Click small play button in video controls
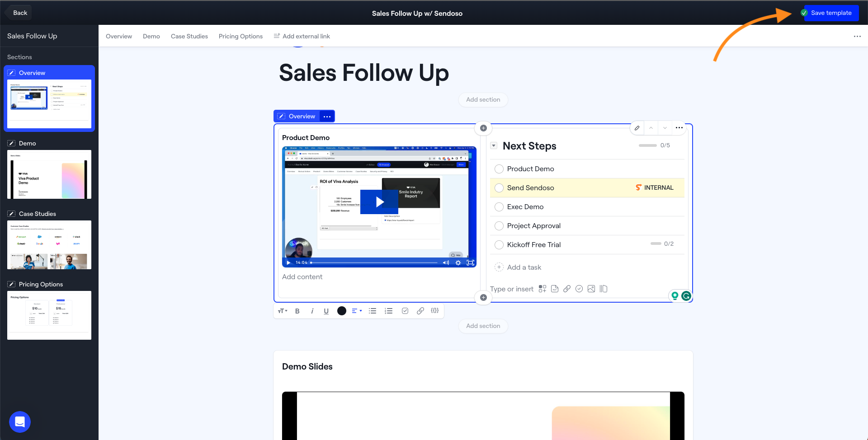The height and width of the screenshot is (440, 868). click(288, 262)
